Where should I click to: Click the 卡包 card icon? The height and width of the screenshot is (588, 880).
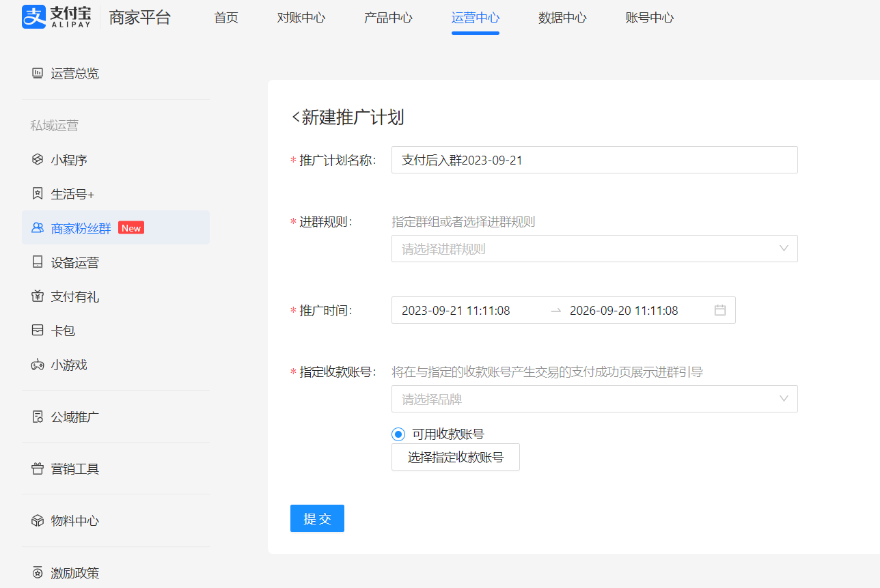point(38,331)
